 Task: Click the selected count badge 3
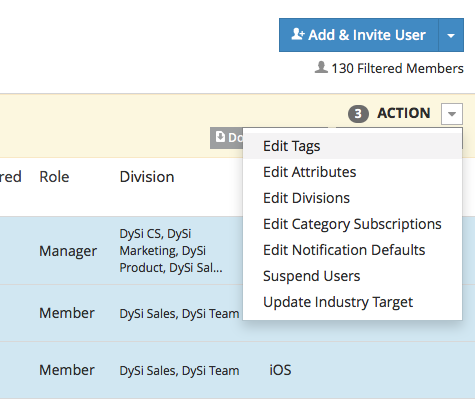(x=358, y=114)
